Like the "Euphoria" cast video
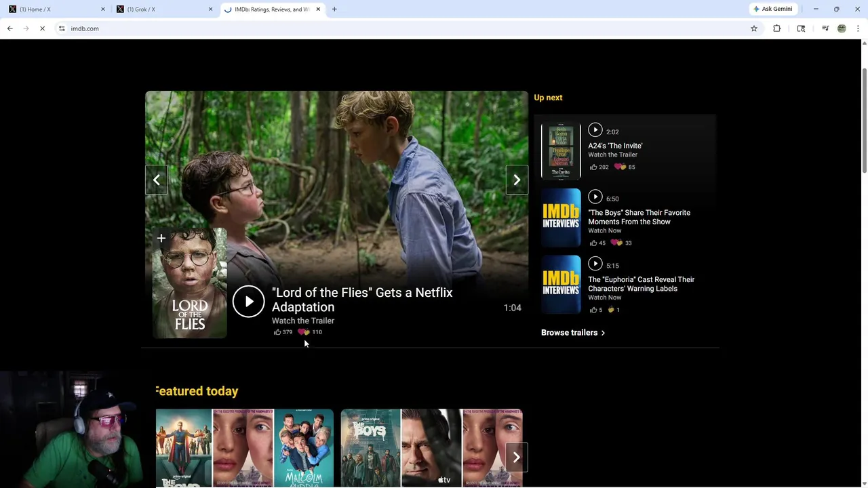 pyautogui.click(x=595, y=310)
